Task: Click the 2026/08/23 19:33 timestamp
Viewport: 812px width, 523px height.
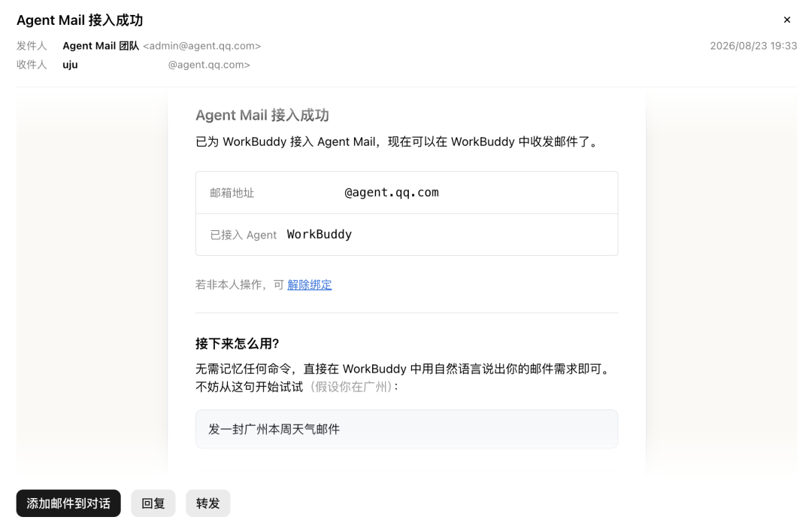Action: point(753,46)
